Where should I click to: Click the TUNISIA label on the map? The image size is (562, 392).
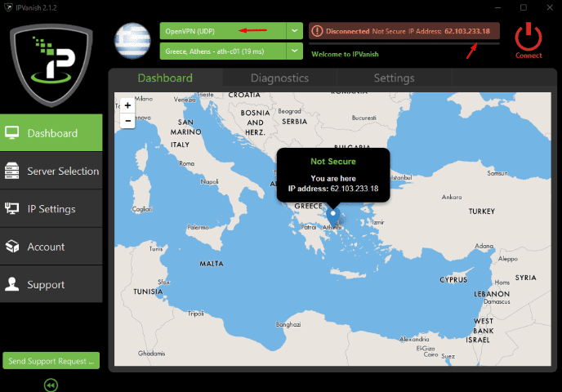pyautogui.click(x=148, y=292)
